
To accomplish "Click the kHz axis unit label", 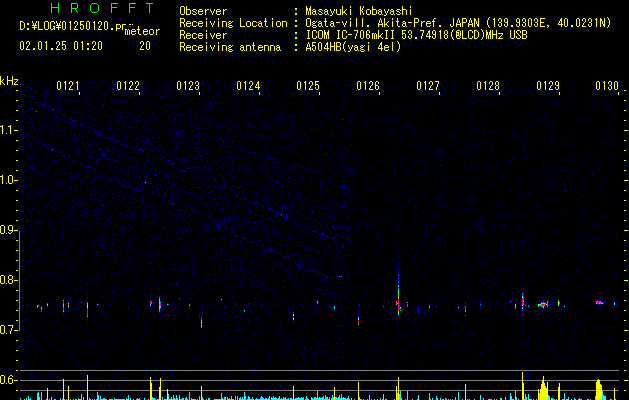I will click(9, 81).
